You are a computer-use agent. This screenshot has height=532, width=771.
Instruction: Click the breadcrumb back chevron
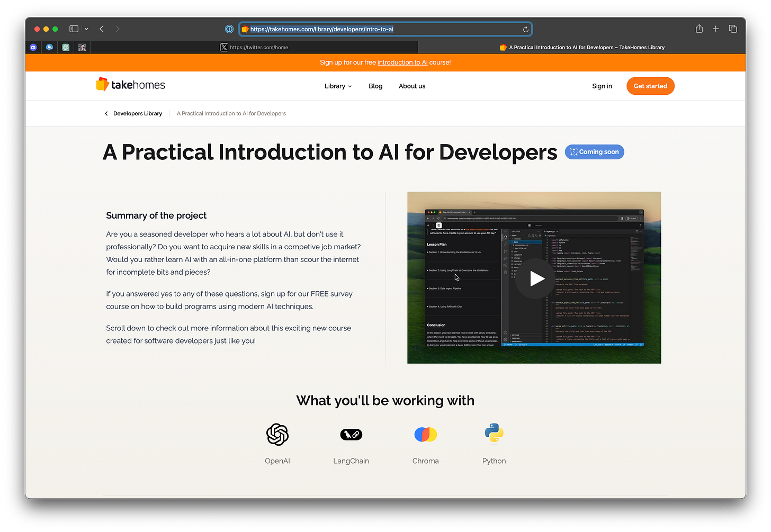tap(106, 113)
